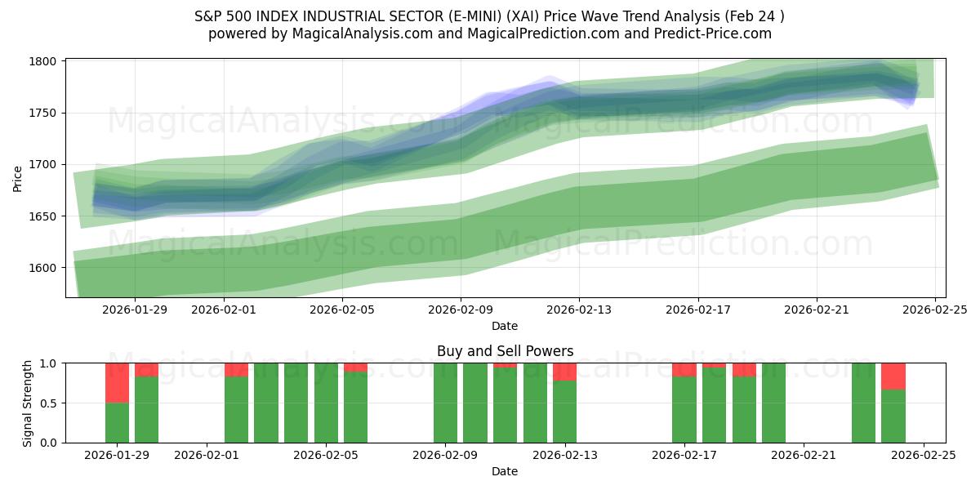
Task: Click the 1.0 tick on signal strength axis
Action: point(49,363)
